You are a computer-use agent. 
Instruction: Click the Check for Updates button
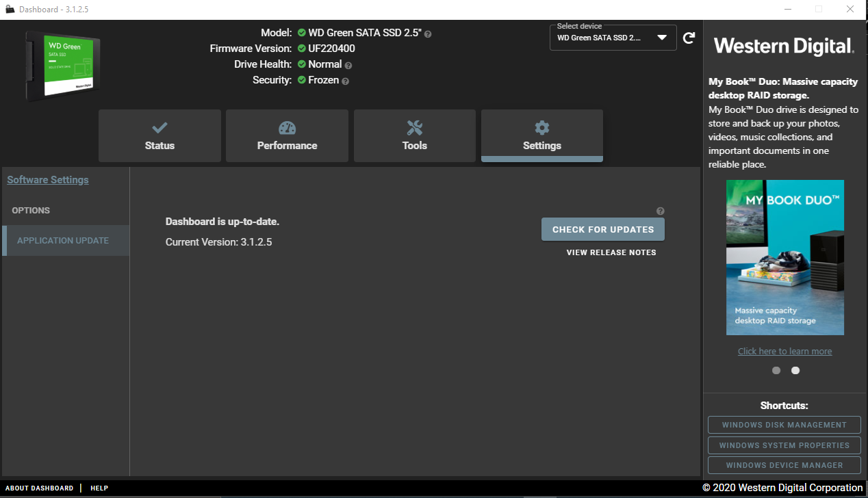pyautogui.click(x=603, y=229)
